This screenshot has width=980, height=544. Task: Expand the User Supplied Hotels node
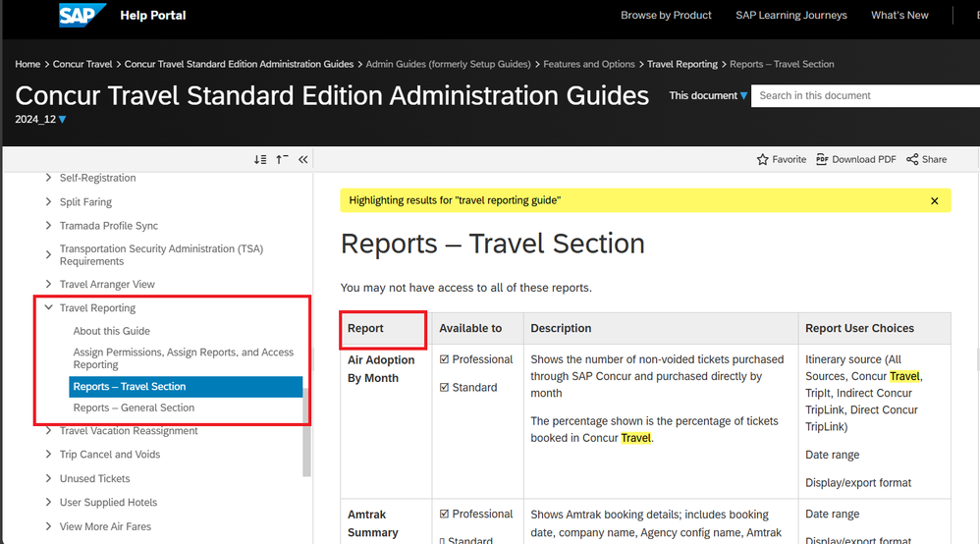coord(48,502)
